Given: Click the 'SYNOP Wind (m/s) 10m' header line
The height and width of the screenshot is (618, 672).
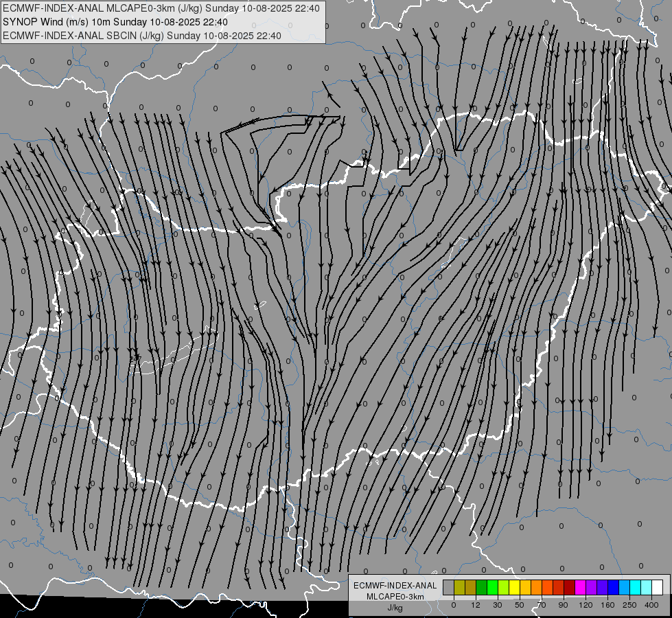Looking at the screenshot, I should [115, 22].
